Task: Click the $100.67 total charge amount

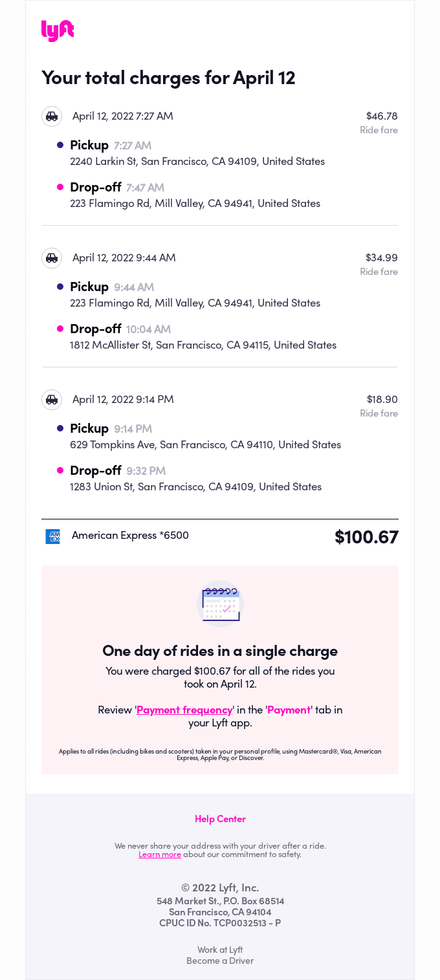Action: point(366,537)
